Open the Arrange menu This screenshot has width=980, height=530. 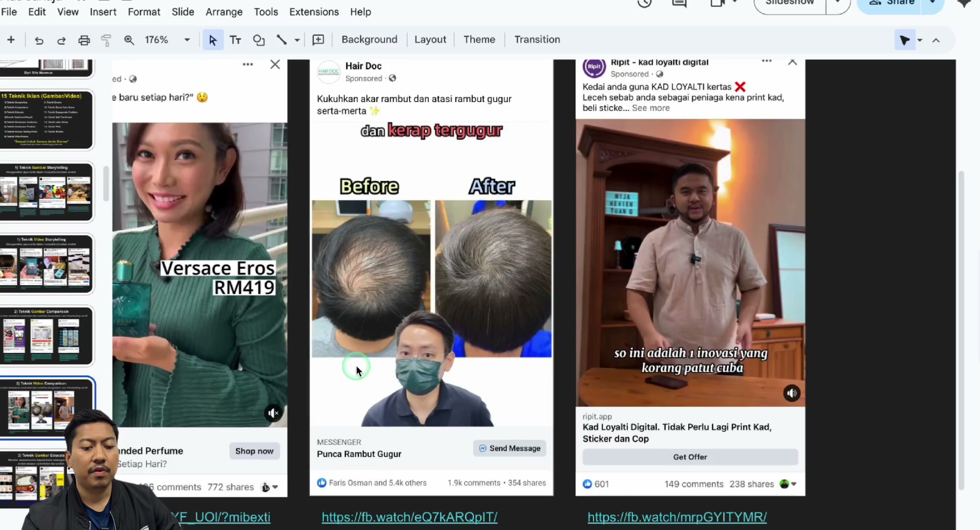(224, 12)
